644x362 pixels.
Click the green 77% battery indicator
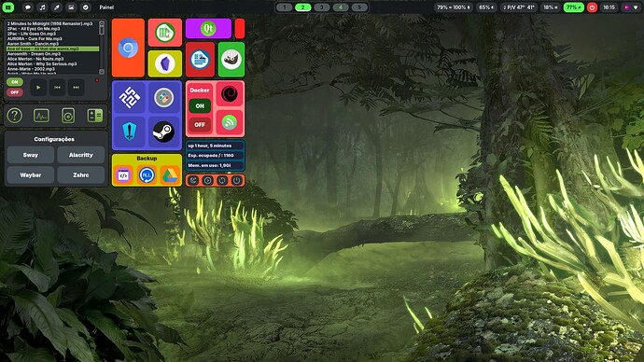(x=573, y=7)
